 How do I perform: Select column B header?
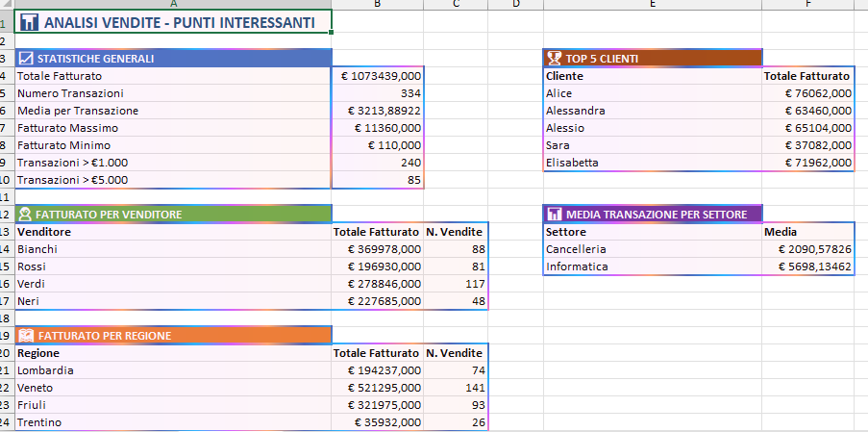click(377, 4)
